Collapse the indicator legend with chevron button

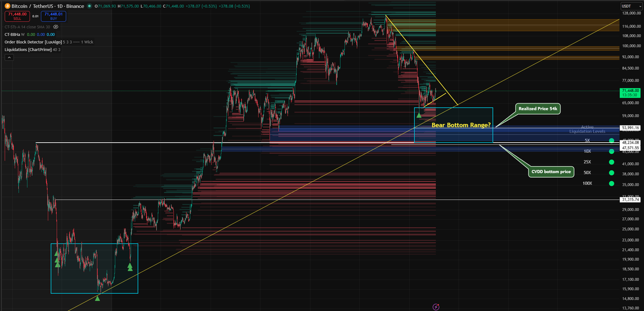8,57
